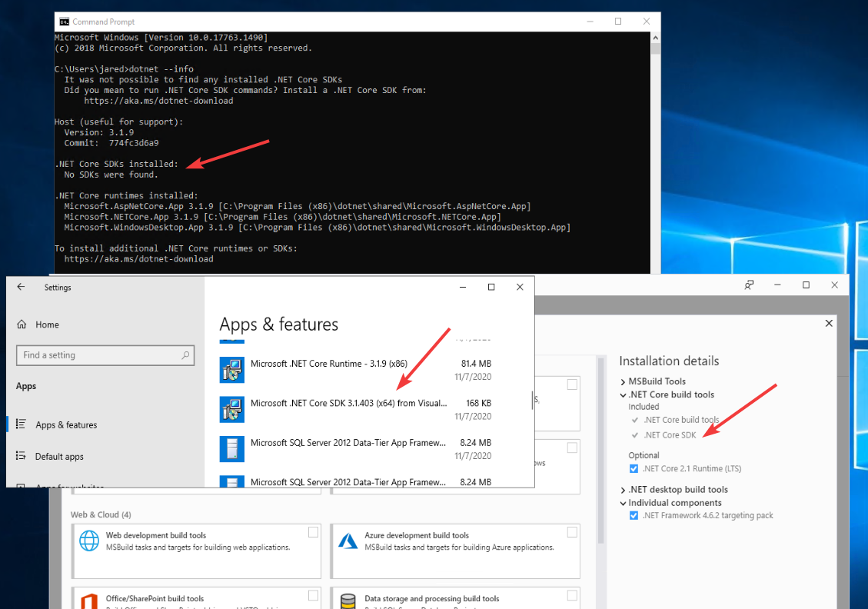The image size is (868, 609).
Task: Click the feedback icon in the installer titlebar
Action: click(x=749, y=285)
